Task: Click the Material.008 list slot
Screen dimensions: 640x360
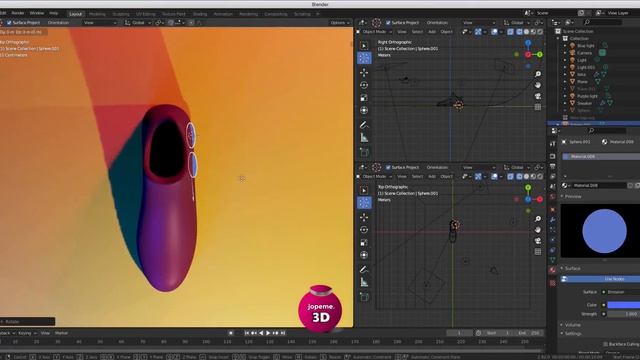Action: [601, 156]
